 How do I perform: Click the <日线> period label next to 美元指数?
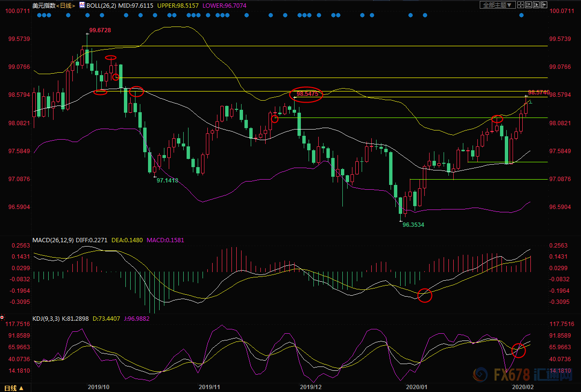click(x=66, y=5)
